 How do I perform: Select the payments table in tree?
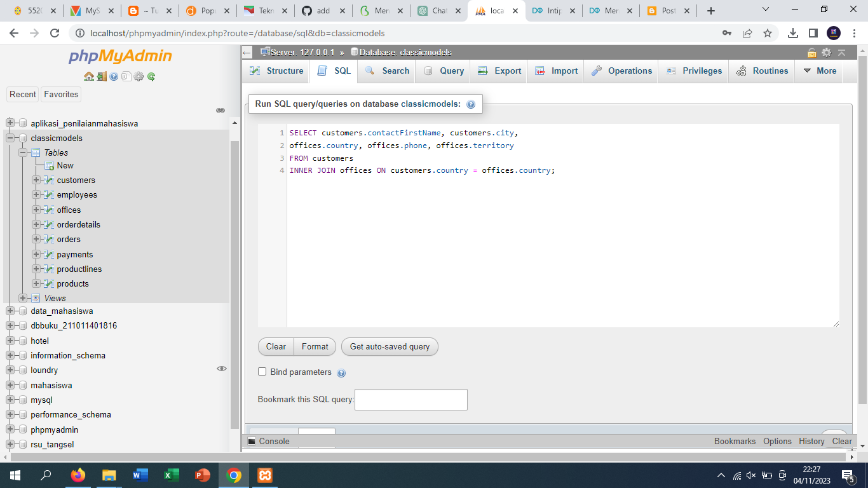(75, 255)
